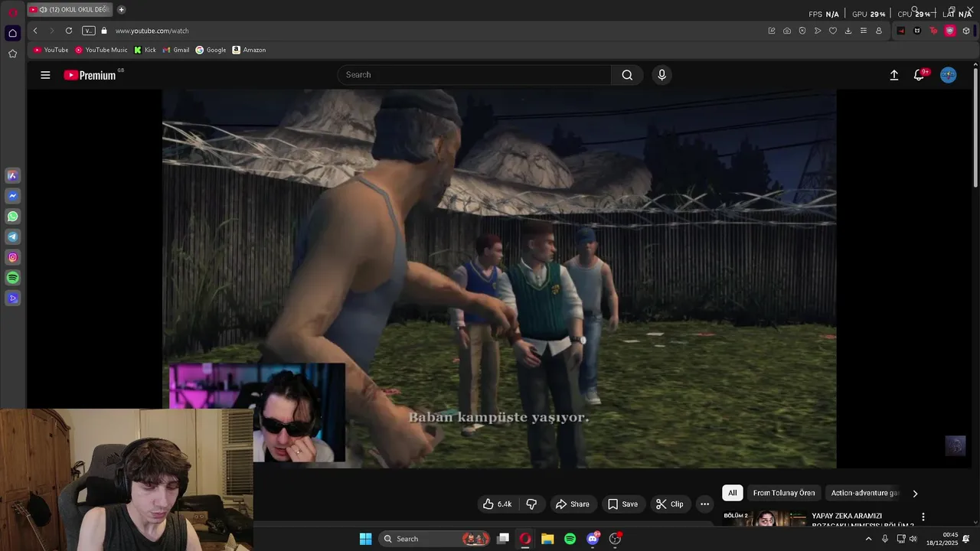
Task: Start voice search with microphone button
Action: [x=662, y=75]
